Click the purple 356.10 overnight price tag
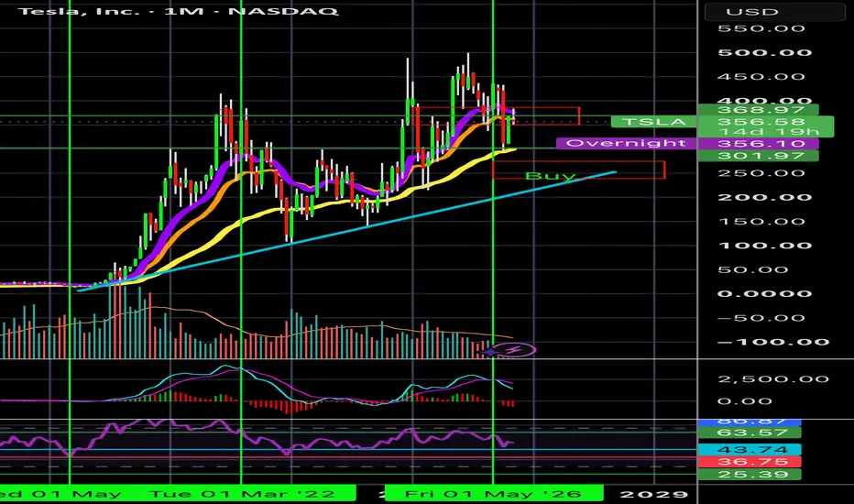The height and width of the screenshot is (504, 854). [x=758, y=144]
